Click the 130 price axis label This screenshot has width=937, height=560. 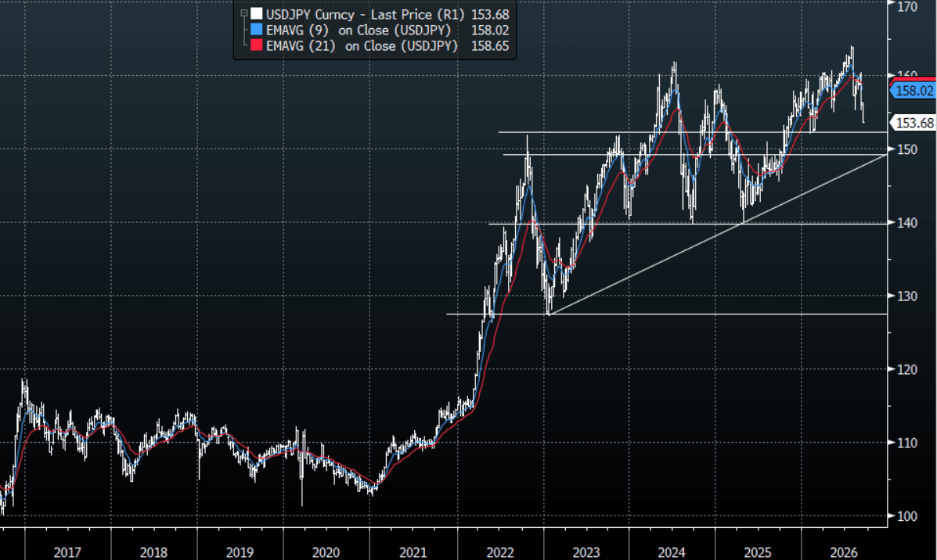pos(907,296)
